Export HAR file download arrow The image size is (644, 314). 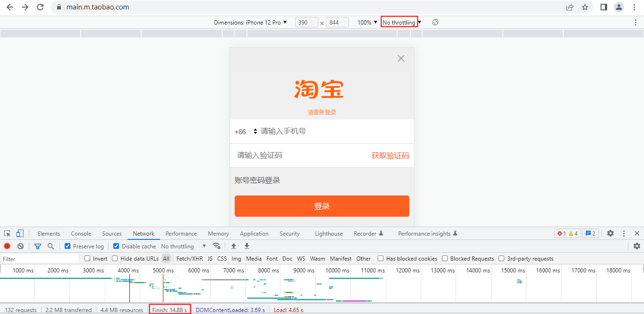click(247, 246)
